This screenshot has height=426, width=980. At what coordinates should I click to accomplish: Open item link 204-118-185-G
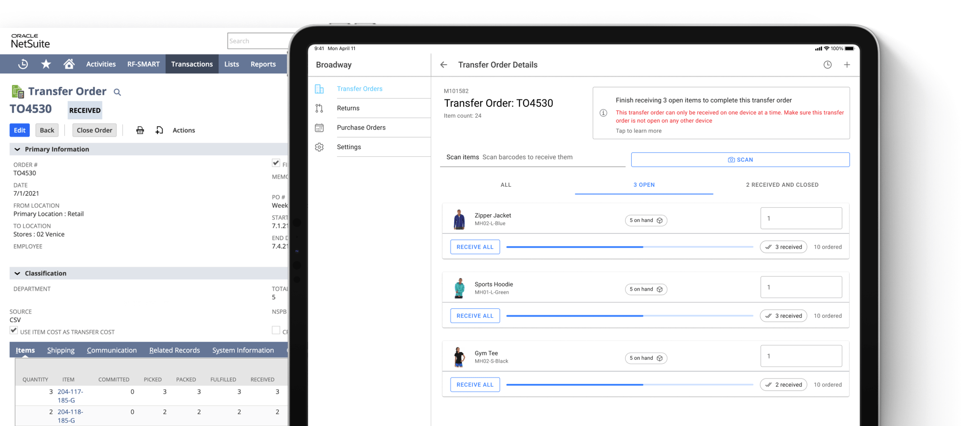(71, 416)
